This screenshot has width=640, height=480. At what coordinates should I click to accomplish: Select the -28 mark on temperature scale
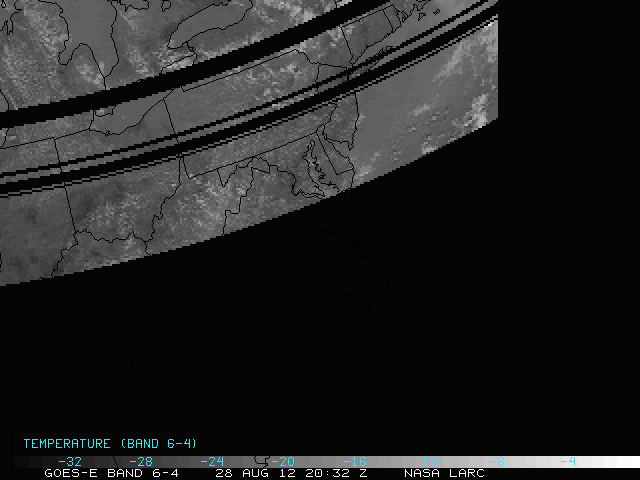tap(142, 462)
